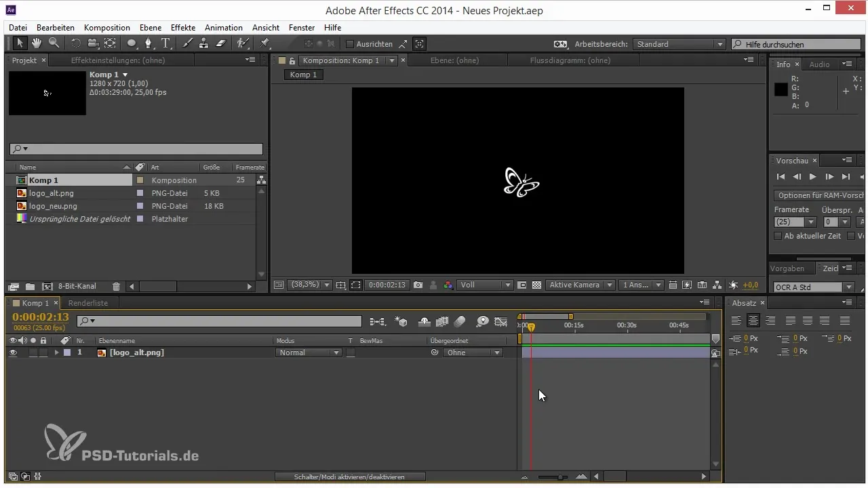Open the Normal blend mode dropdown

point(309,352)
